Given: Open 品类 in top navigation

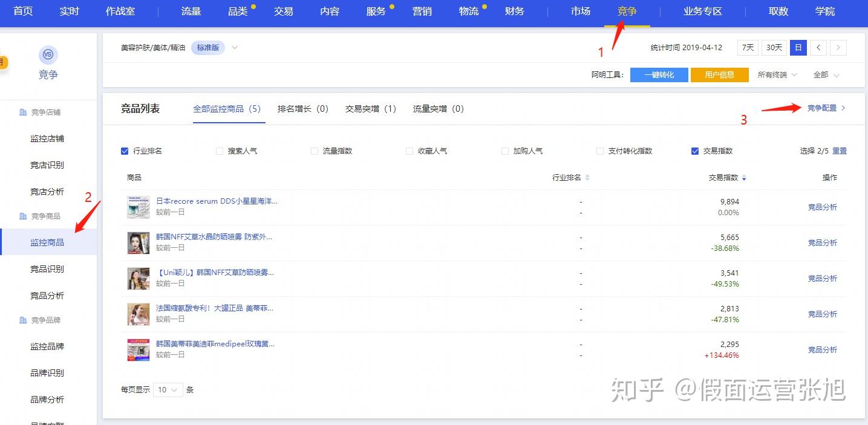Looking at the screenshot, I should pos(238,11).
